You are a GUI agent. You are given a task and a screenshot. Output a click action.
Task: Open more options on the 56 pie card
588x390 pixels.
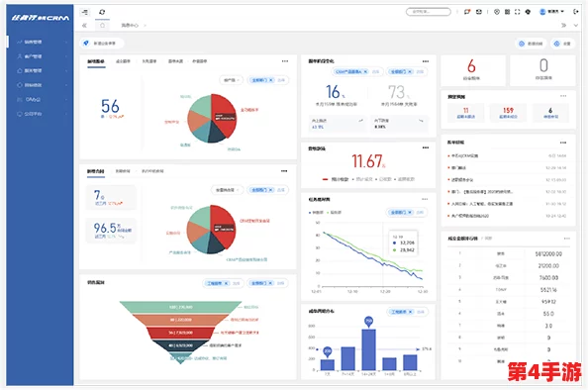(x=285, y=61)
